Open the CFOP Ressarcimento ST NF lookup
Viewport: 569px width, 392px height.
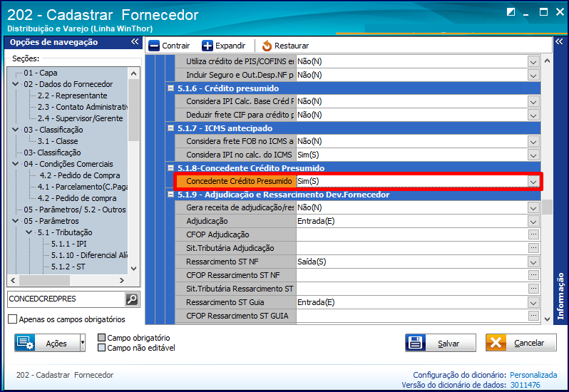click(x=533, y=275)
